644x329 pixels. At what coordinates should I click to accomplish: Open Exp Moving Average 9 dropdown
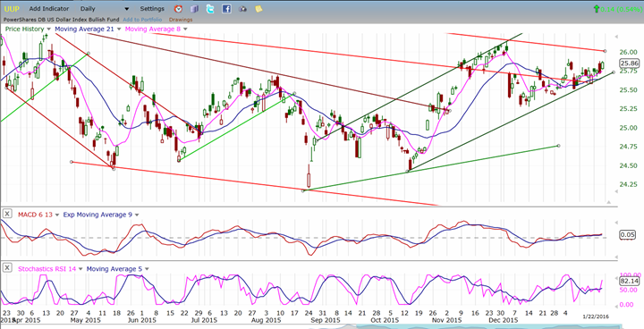pyautogui.click(x=136, y=215)
